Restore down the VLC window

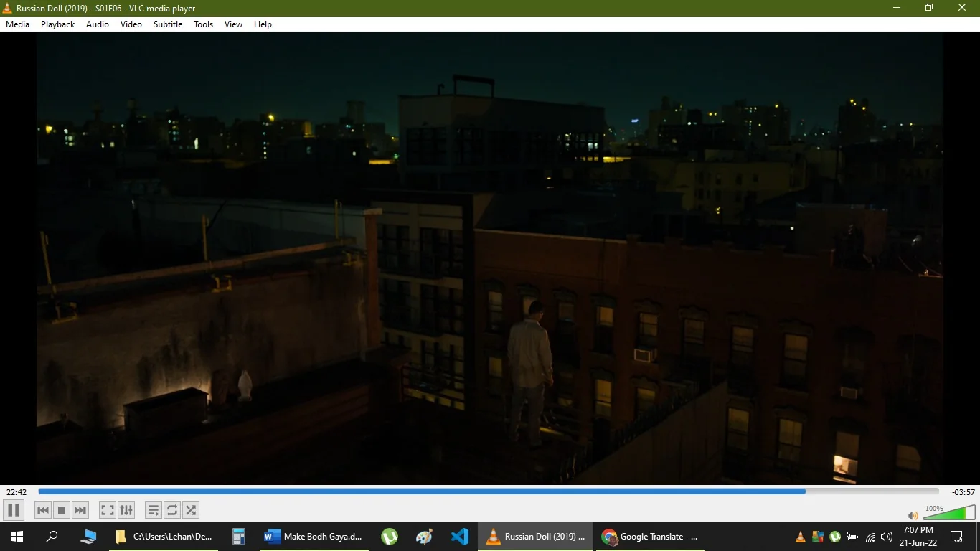pyautogui.click(x=929, y=8)
